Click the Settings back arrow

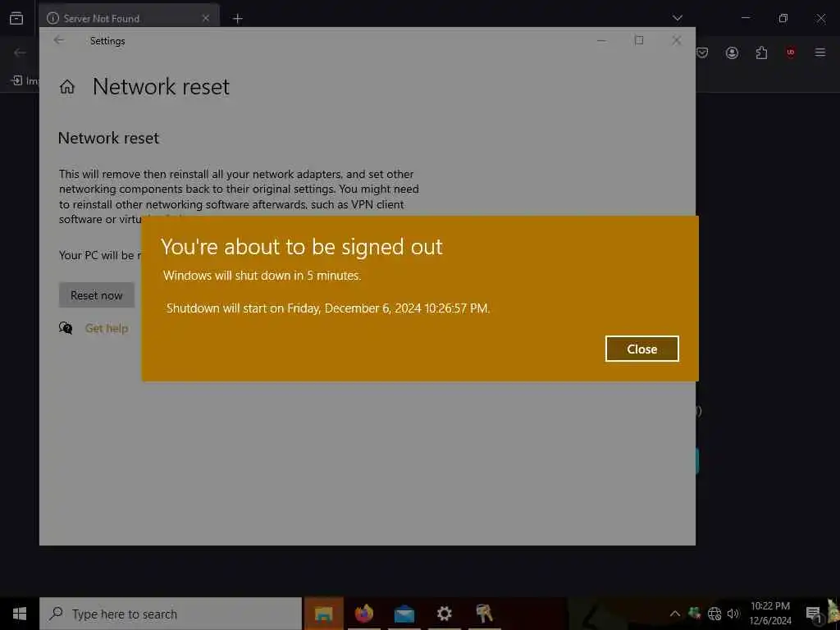pyautogui.click(x=58, y=40)
